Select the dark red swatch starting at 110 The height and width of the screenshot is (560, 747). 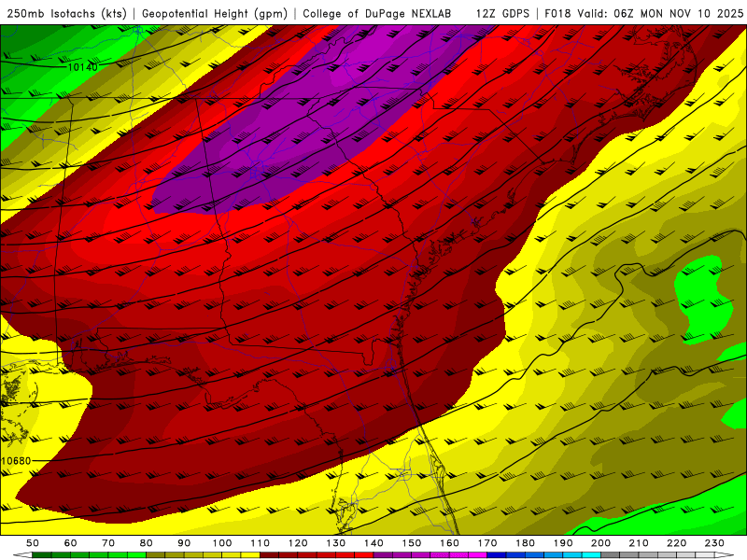tap(270, 555)
